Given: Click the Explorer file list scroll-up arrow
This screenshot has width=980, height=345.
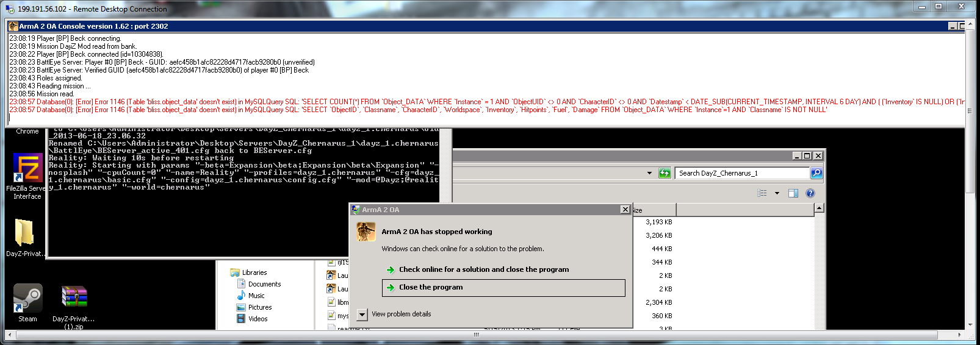Looking at the screenshot, I should click(819, 208).
